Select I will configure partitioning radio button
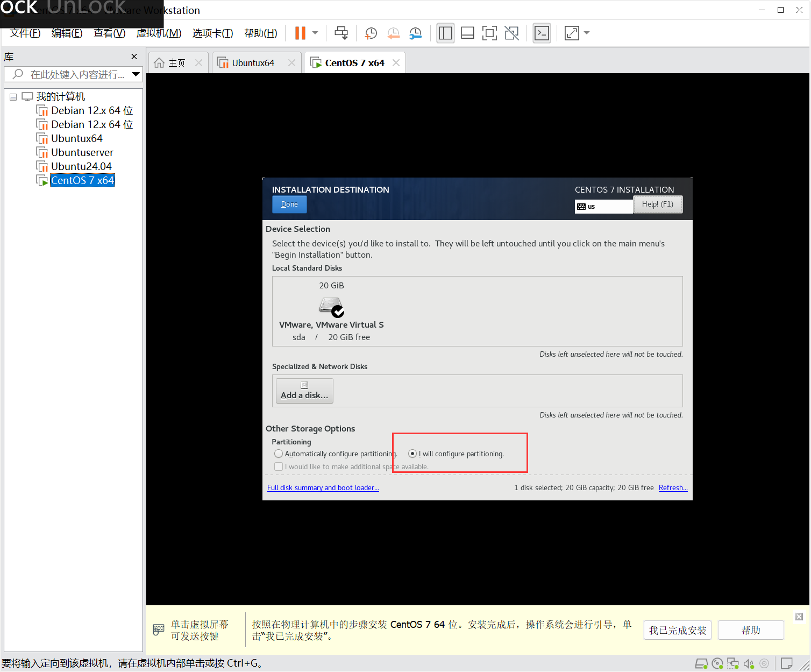This screenshot has width=811, height=672. tap(412, 454)
